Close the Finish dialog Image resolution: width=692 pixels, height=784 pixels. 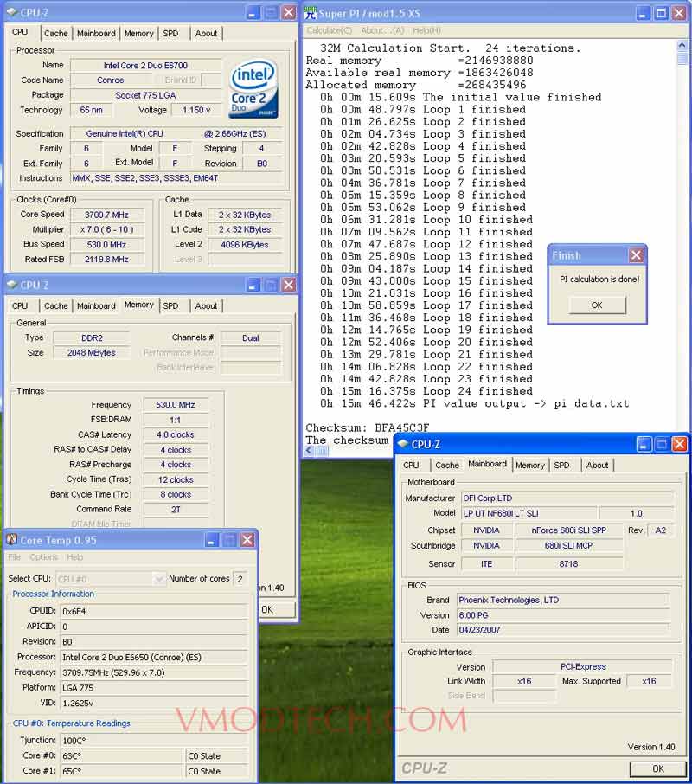[636, 255]
